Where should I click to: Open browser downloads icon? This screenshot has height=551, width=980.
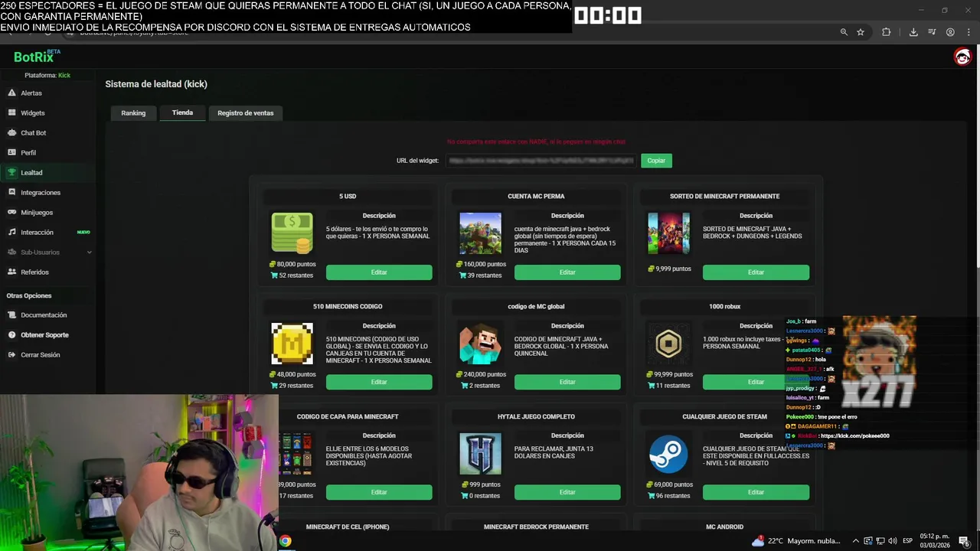point(913,32)
